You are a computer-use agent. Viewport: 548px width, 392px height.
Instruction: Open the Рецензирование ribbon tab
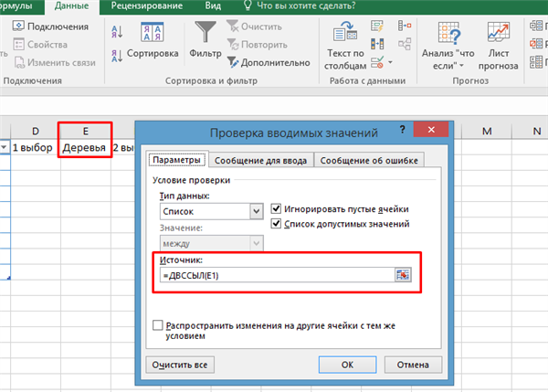[147, 6]
